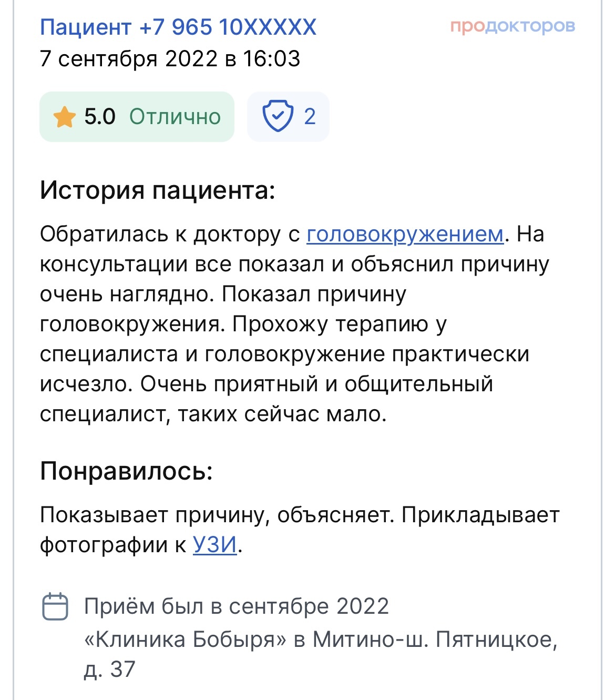Viewport: 615px width, 700px height.
Task: Click the ПроДокторов logo
Action: pyautogui.click(x=512, y=26)
